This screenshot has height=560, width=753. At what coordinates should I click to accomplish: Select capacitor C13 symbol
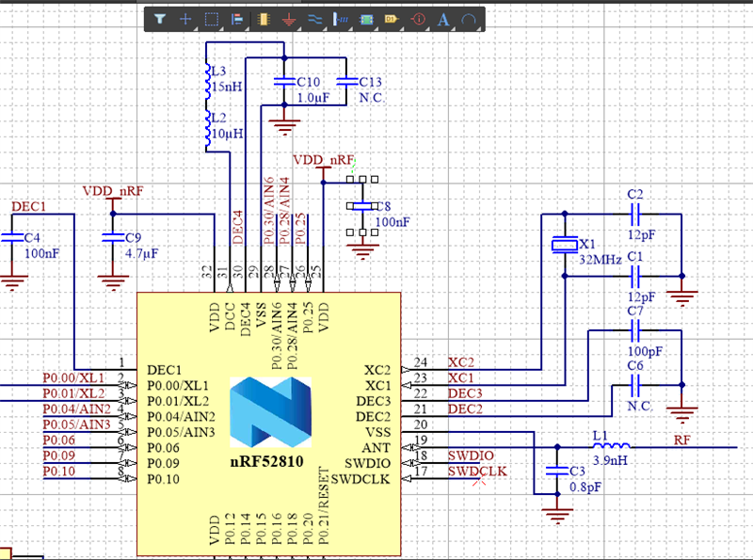pos(346,82)
